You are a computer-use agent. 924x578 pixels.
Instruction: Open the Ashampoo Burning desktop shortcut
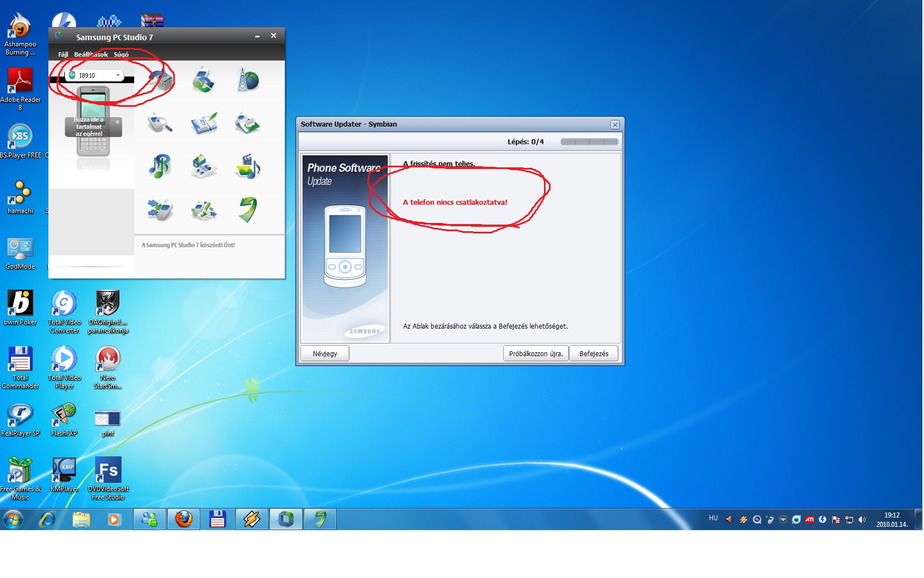click(x=20, y=34)
